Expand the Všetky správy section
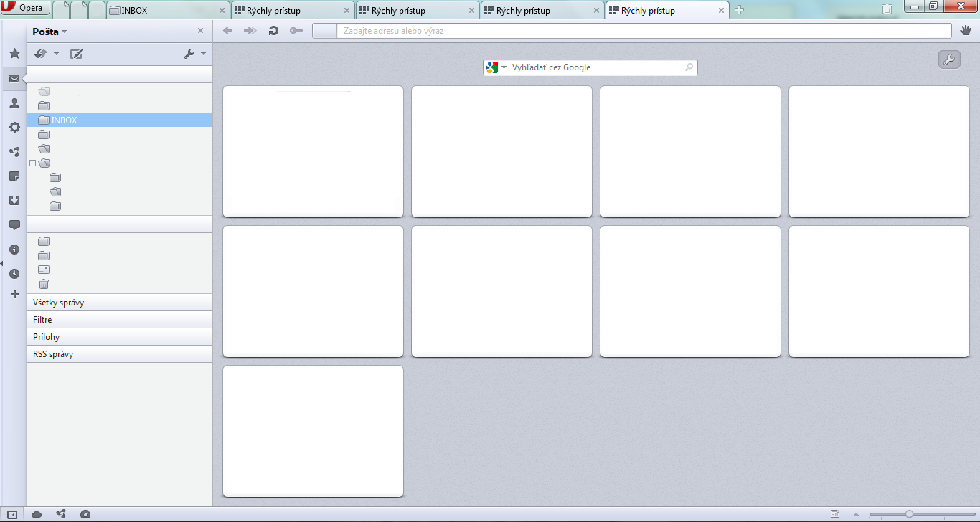 click(x=119, y=303)
